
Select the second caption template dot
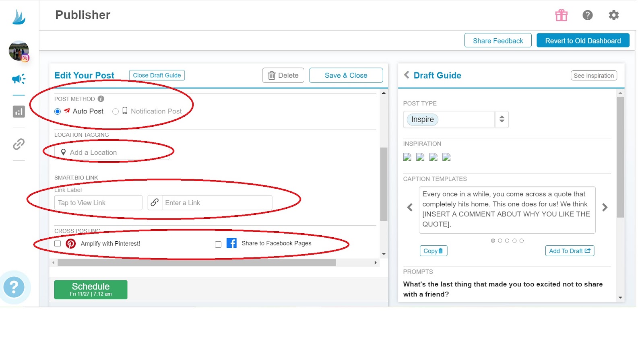500,241
